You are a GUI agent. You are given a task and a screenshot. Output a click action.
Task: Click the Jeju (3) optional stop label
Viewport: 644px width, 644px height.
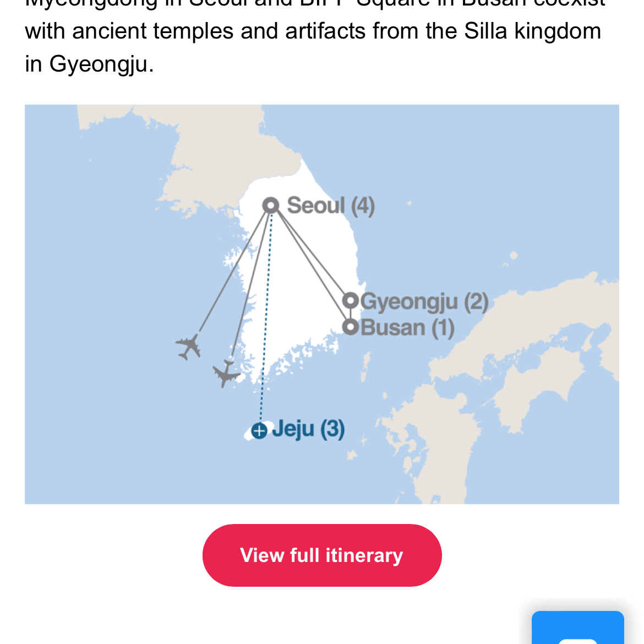(308, 429)
